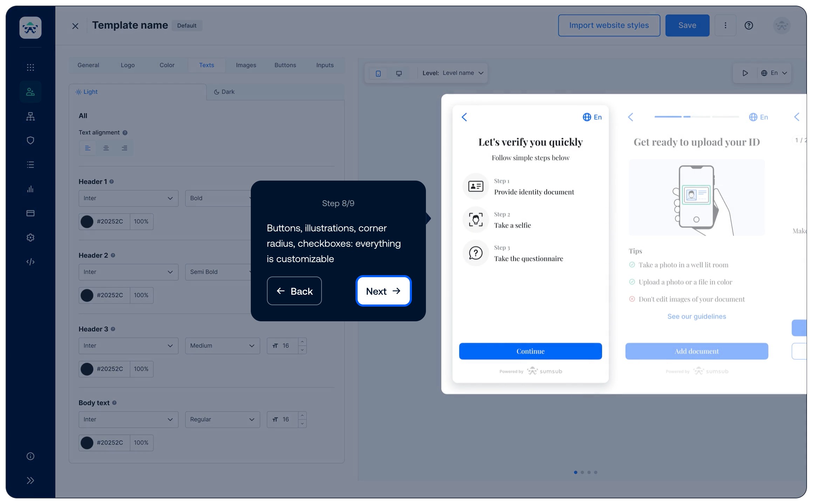Click the Import website styles button

coord(609,26)
